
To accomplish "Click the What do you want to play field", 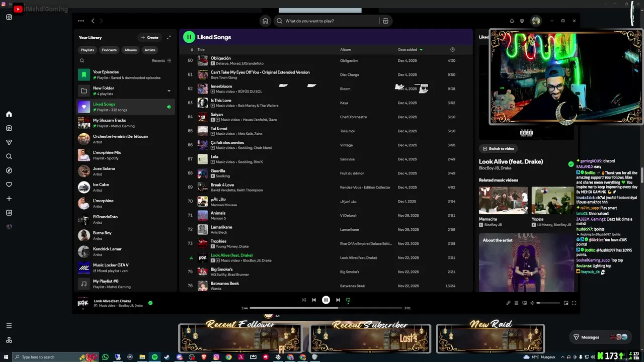I will [327, 21].
